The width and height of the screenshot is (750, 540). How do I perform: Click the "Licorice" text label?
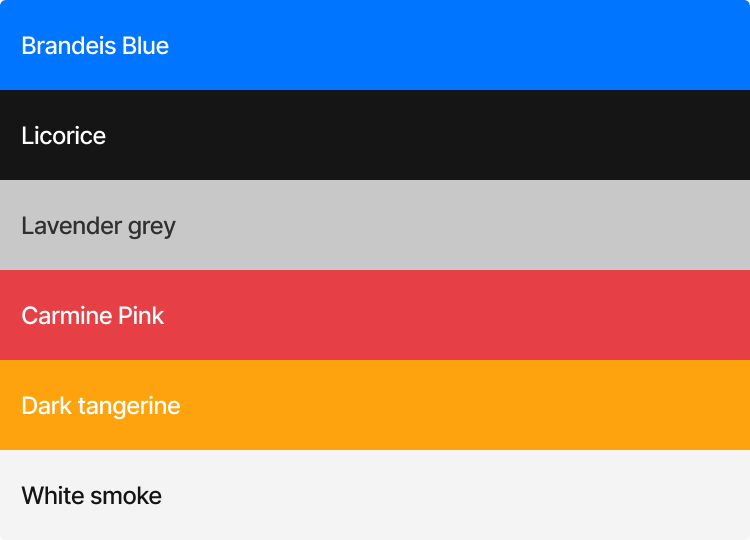click(x=64, y=136)
